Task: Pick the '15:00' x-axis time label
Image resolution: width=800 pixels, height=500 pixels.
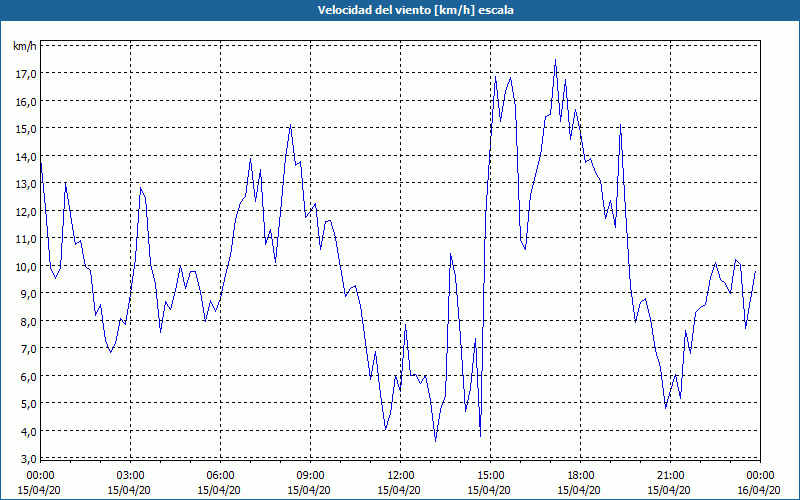Action: [x=490, y=476]
